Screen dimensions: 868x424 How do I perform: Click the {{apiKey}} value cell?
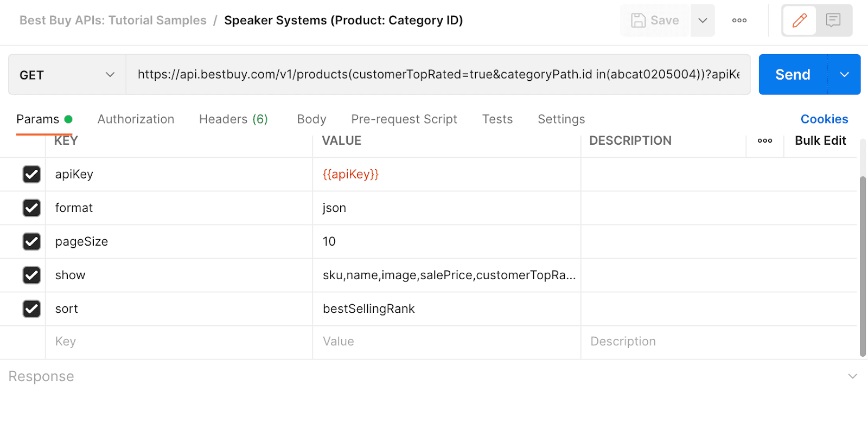pyautogui.click(x=446, y=175)
